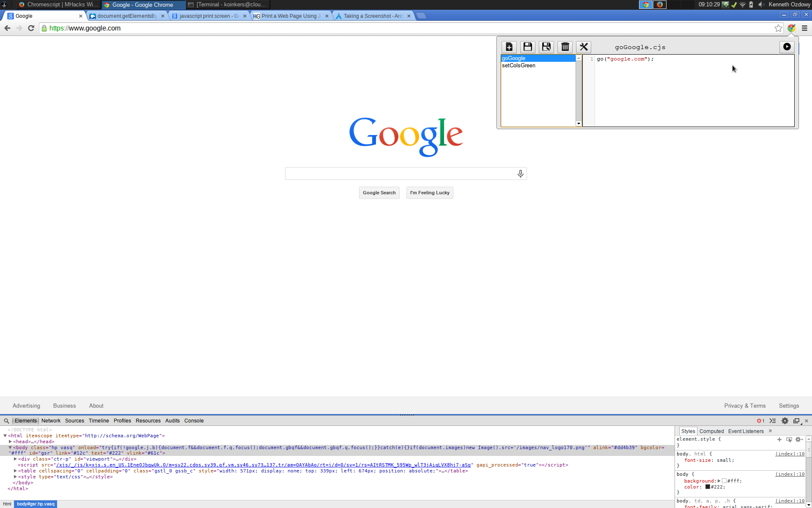Expand the div viewport node

coord(16,459)
